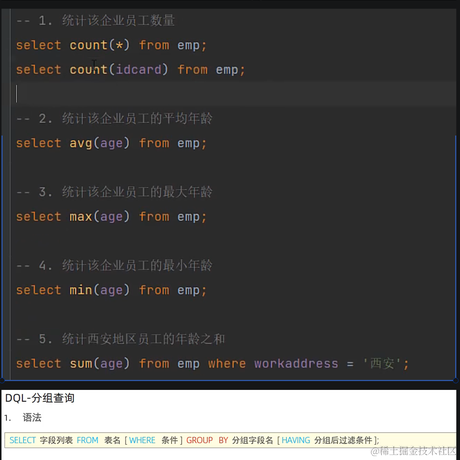The image size is (460, 460).
Task: Click '字段列表' in the syntax box
Action: [56, 440]
